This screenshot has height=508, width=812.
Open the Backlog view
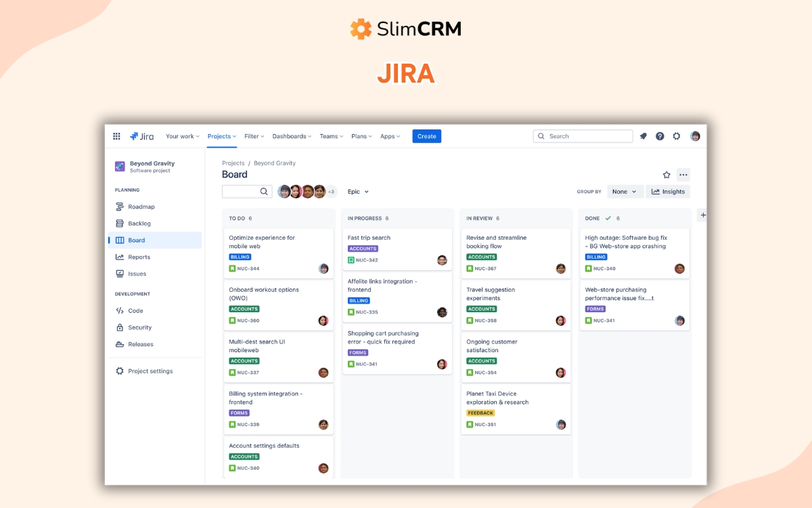tap(140, 223)
